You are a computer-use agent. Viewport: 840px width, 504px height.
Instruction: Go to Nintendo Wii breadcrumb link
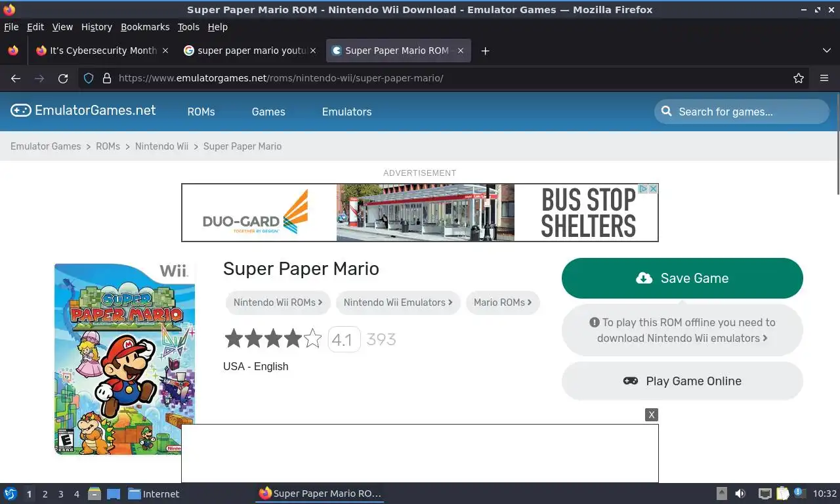tap(161, 146)
